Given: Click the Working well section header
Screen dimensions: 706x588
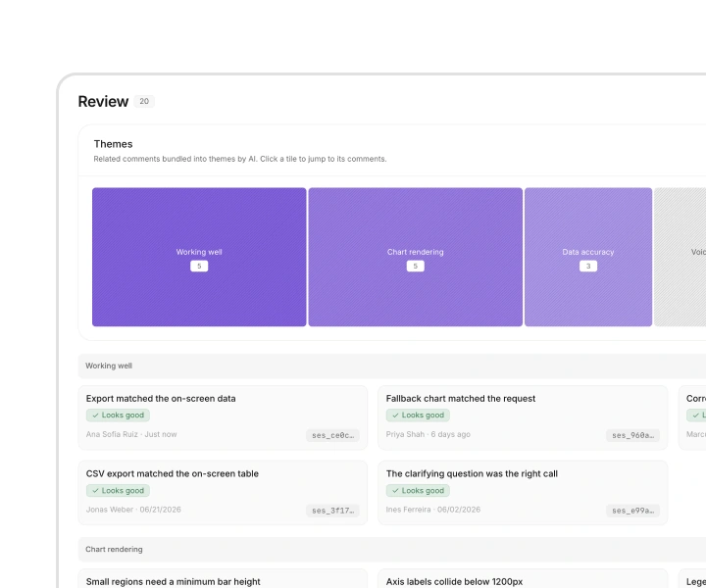Looking at the screenshot, I should click(391, 366).
